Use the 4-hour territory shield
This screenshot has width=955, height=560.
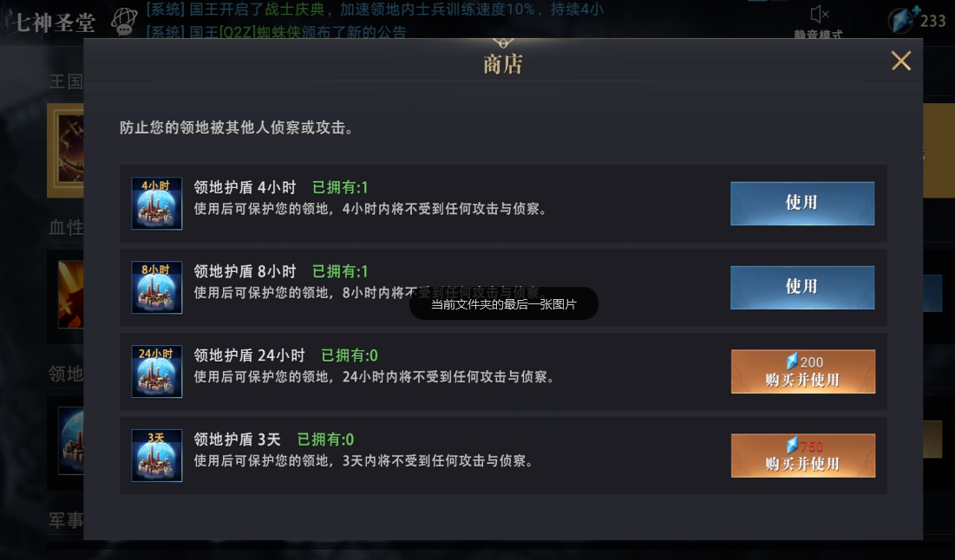pos(802,204)
